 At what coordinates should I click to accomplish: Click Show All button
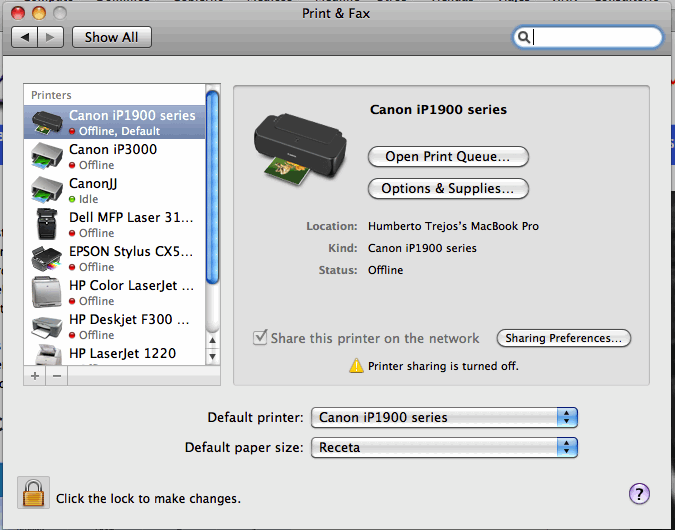pos(111,37)
